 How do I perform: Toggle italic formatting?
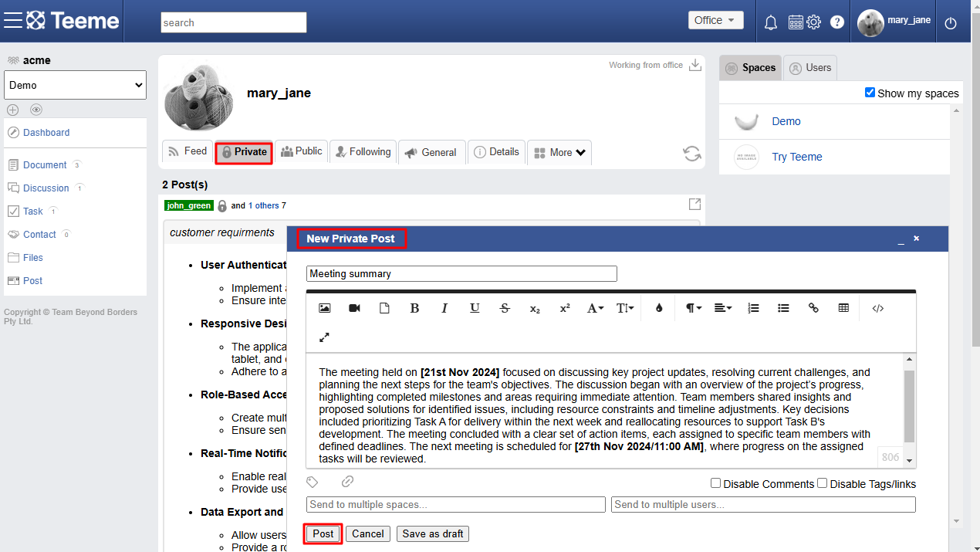[x=444, y=308]
